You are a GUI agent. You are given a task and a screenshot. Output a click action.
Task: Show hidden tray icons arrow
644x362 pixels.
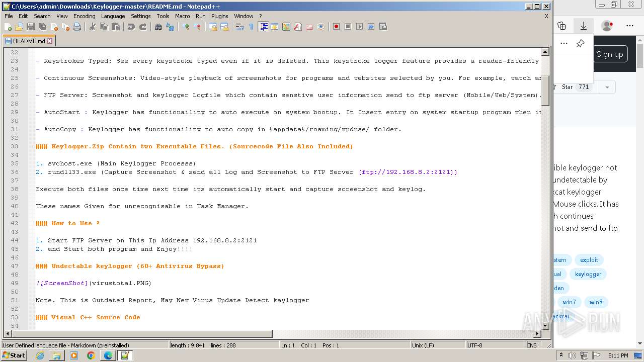[561, 355]
